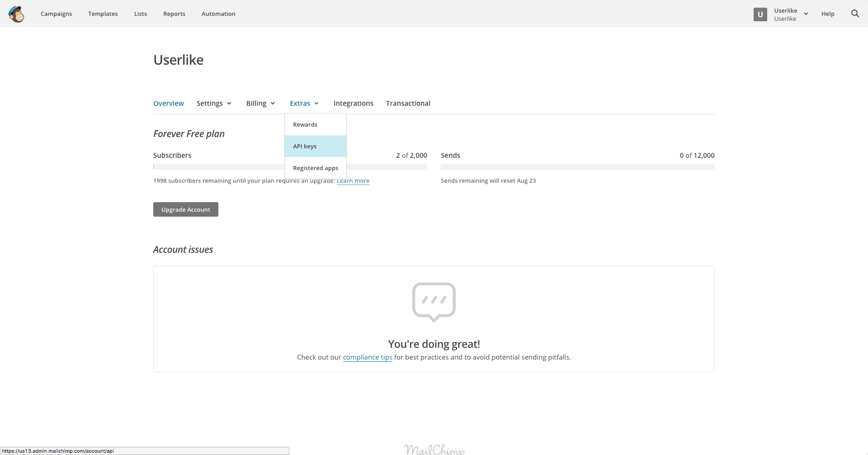Viewport: 868px width, 455px height.
Task: Switch to the Integrations tab
Action: click(x=353, y=104)
